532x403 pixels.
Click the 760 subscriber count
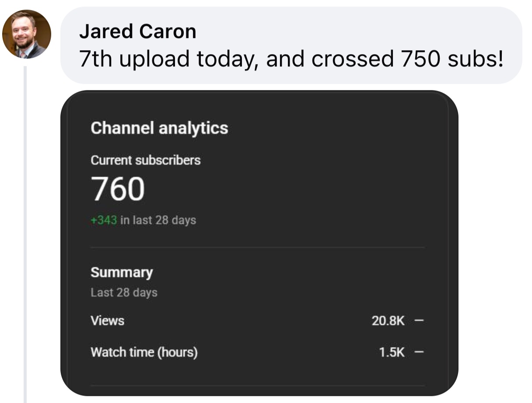tap(118, 189)
